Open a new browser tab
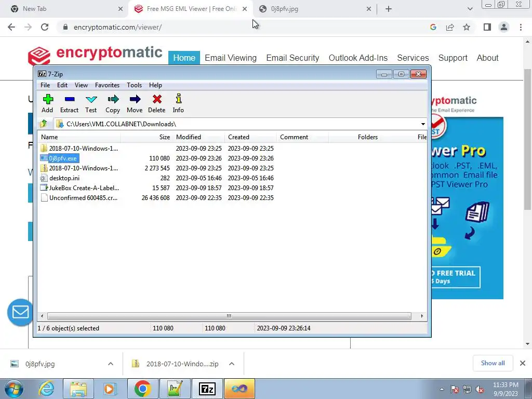Image resolution: width=532 pixels, height=399 pixels. coord(389,9)
